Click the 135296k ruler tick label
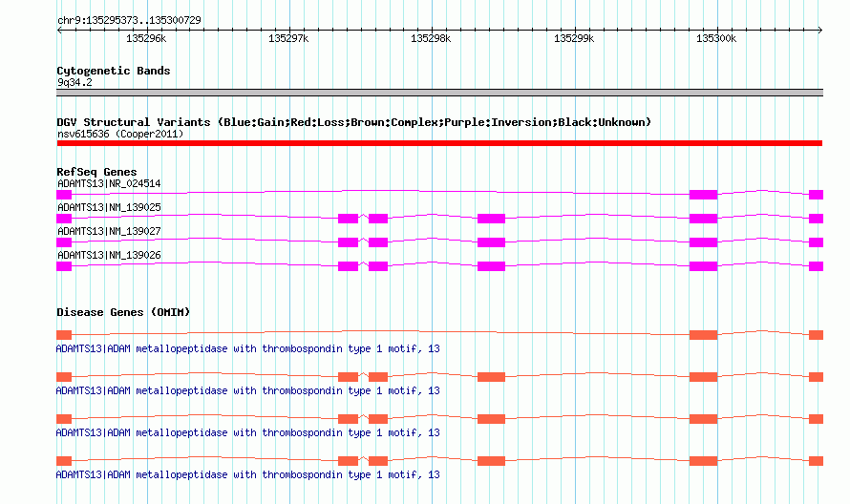Image resolution: width=850 pixels, height=504 pixels. pyautogui.click(x=146, y=38)
